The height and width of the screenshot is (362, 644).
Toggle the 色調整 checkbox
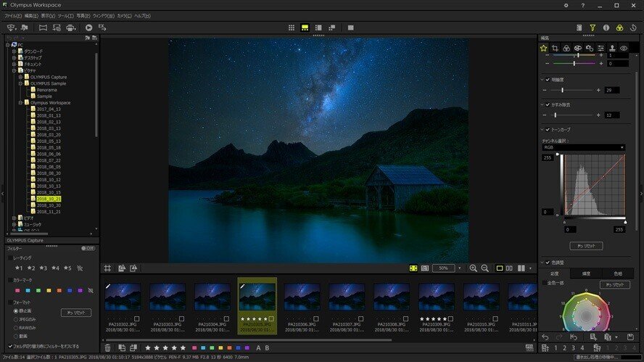(548, 263)
